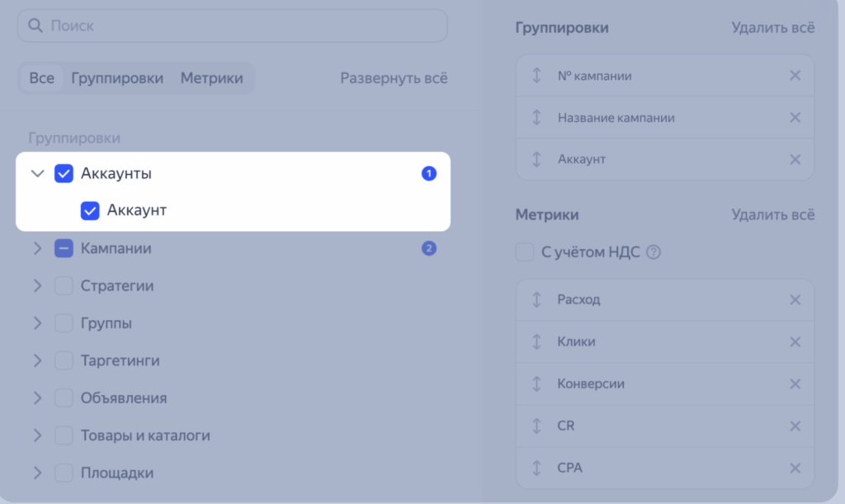Remove the "CPA" metric via X icon
Image resolution: width=845 pixels, height=504 pixels.
(795, 468)
